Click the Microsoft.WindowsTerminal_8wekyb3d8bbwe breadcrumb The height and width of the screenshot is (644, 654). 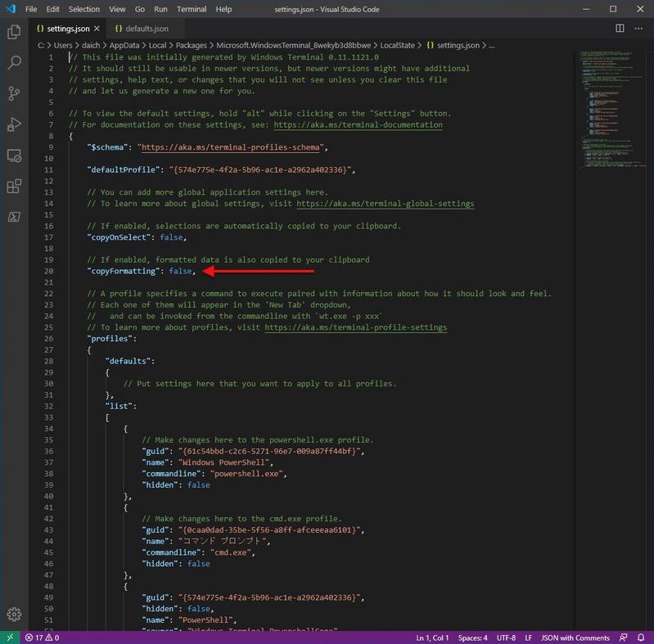coord(293,45)
